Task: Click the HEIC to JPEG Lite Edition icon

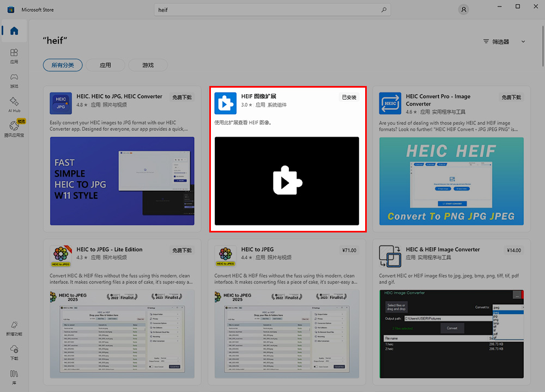Action: (x=61, y=256)
